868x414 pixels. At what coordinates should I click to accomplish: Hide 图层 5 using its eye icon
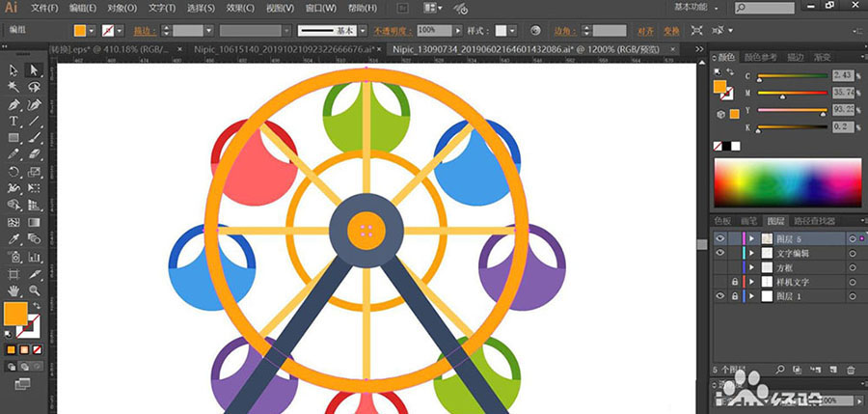[x=719, y=238]
